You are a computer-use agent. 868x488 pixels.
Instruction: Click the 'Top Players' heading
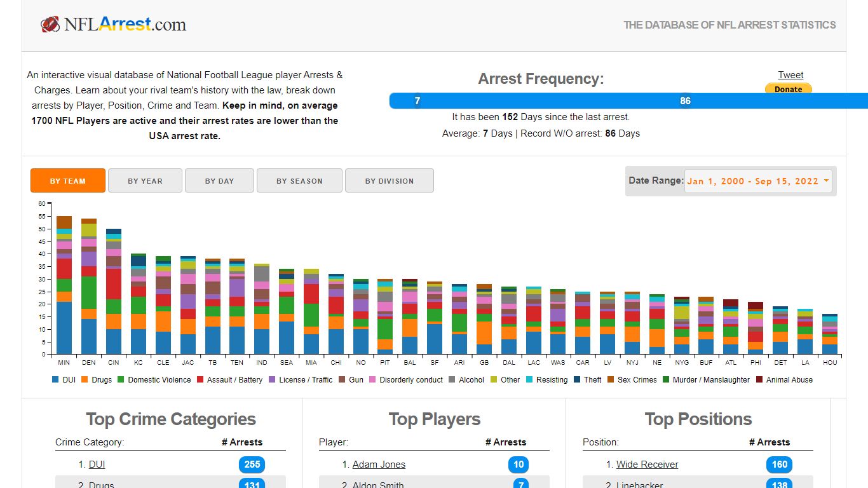(x=435, y=419)
